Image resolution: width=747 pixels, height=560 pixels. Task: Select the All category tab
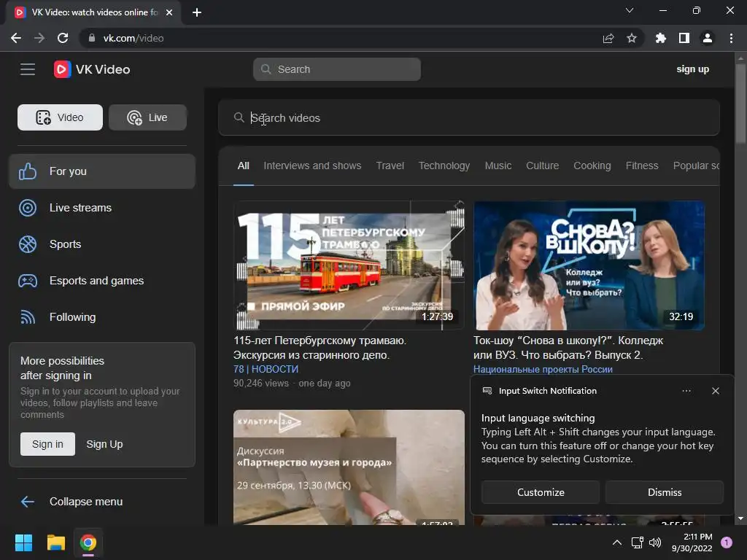click(x=244, y=166)
